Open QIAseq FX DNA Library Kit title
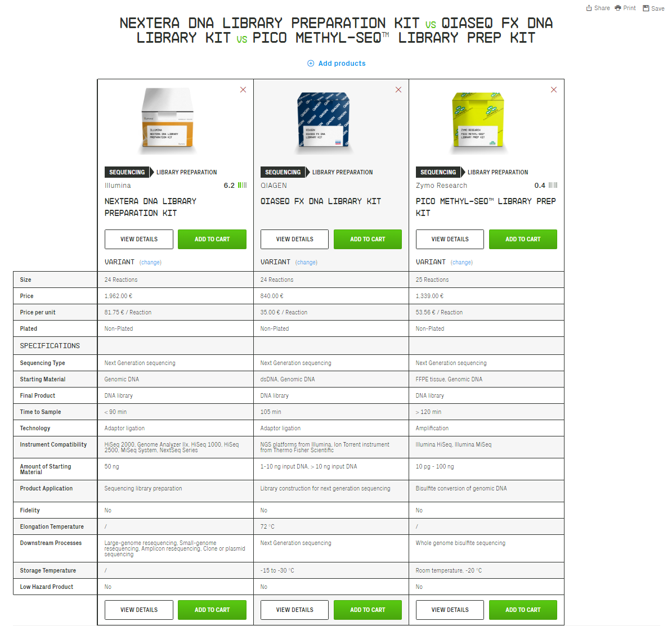This screenshot has width=672, height=626. pyautogui.click(x=321, y=201)
